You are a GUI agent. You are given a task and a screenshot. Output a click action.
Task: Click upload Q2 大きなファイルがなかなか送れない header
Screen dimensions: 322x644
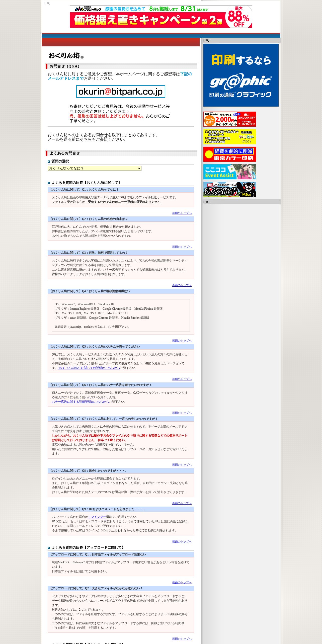[x=121, y=588]
